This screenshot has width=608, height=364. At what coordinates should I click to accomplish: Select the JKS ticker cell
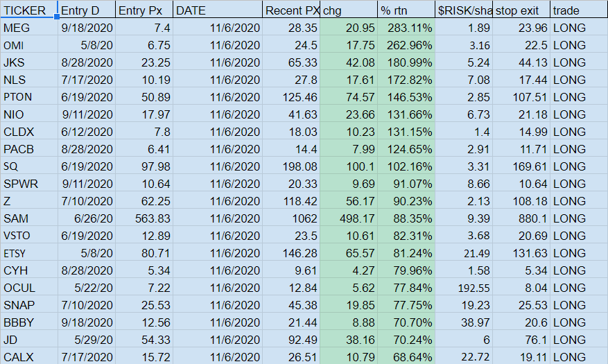(29, 62)
